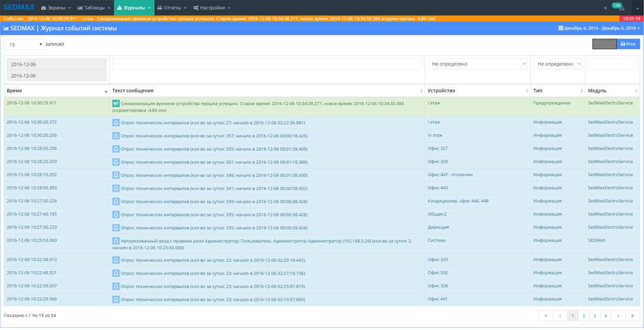Open the Отчеты menu
This screenshot has height=330, width=644.
[172, 8]
